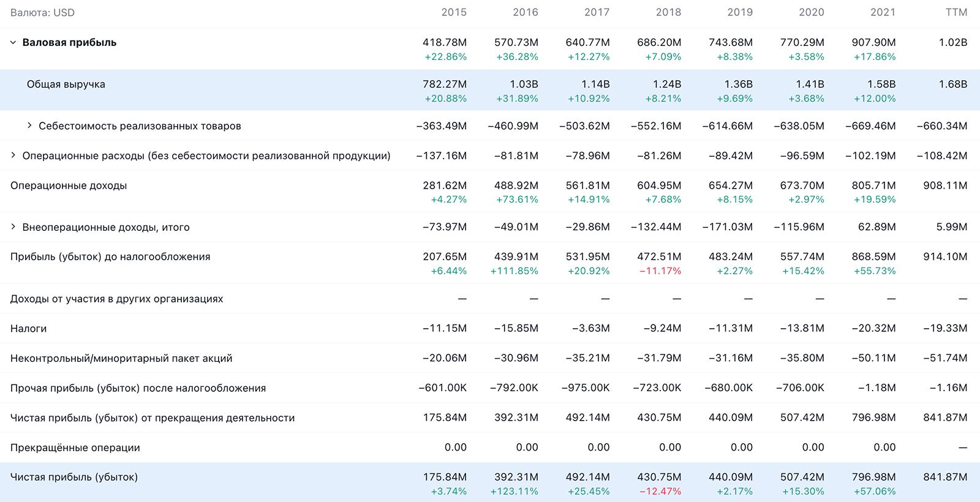The width and height of the screenshot is (980, 502).
Task: Click cost of goods value −363.49M
Action: [442, 126]
